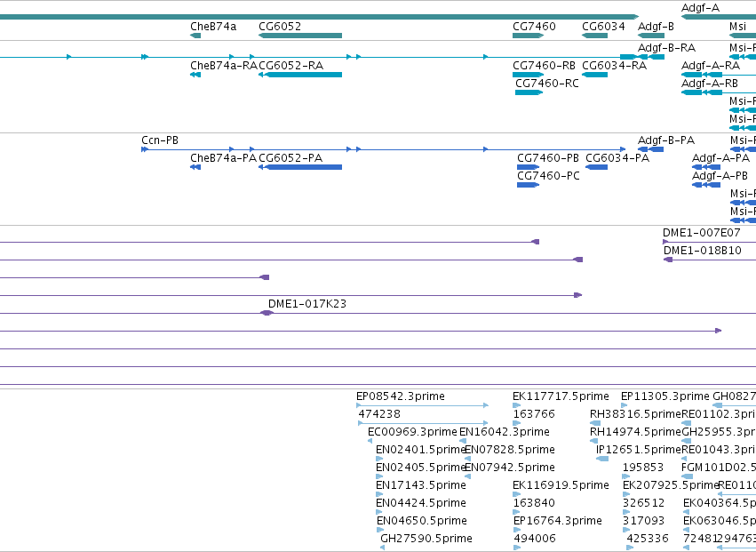
Task: Select the 474238 EST label
Action: coord(379,414)
